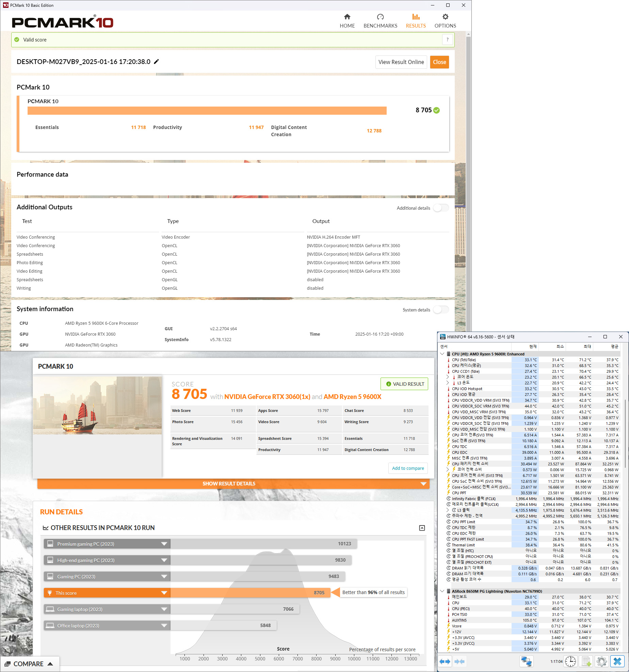Click the PCMark 10 score bar
Image resolution: width=629 pixels, height=672 pixels.
pyautogui.click(x=207, y=111)
